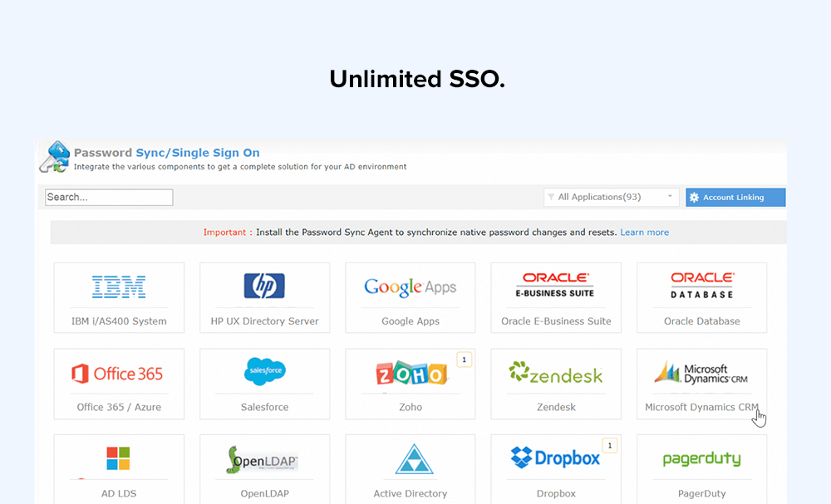Click the Oracle Database logo
Image resolution: width=831 pixels, height=504 pixels.
(x=702, y=286)
